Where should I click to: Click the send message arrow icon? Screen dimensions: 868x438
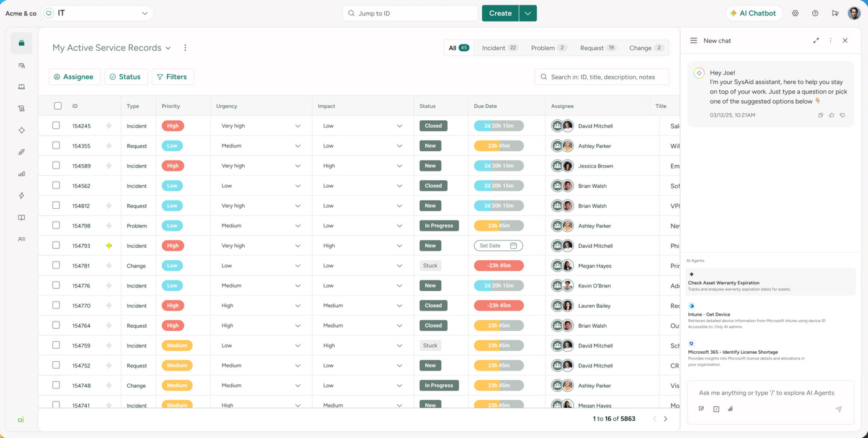pyautogui.click(x=838, y=409)
